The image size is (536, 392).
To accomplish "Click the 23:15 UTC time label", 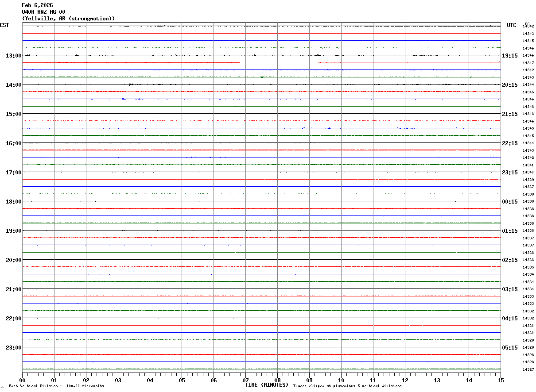I will (509, 173).
